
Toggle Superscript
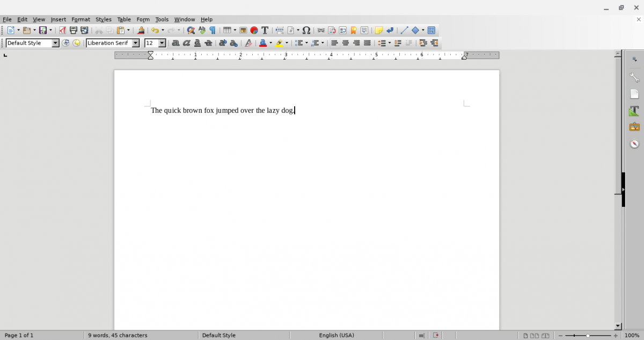[x=223, y=43]
